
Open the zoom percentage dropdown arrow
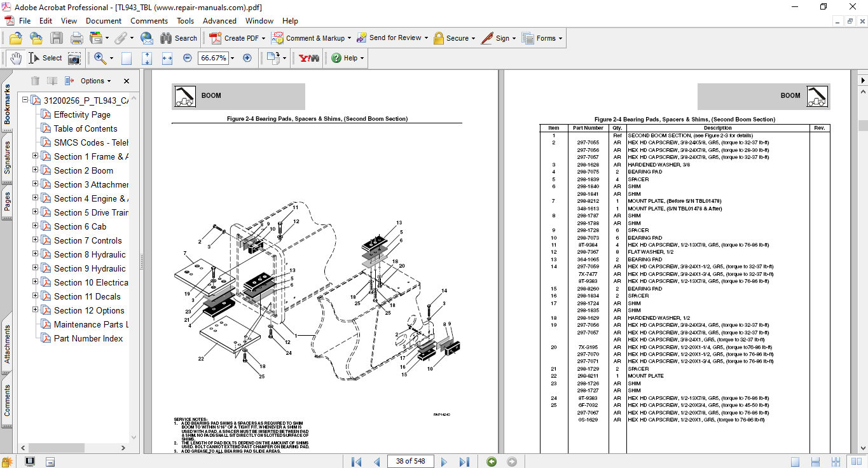click(233, 58)
